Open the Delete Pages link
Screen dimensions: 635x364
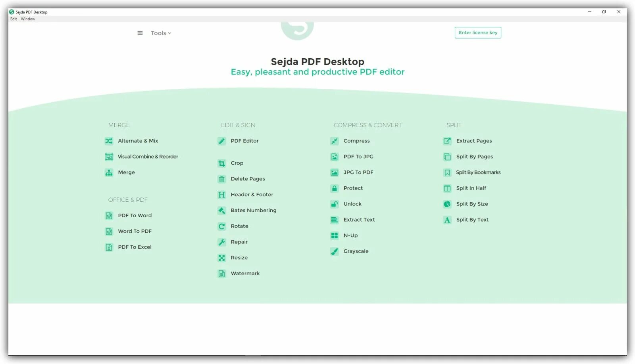click(x=248, y=179)
